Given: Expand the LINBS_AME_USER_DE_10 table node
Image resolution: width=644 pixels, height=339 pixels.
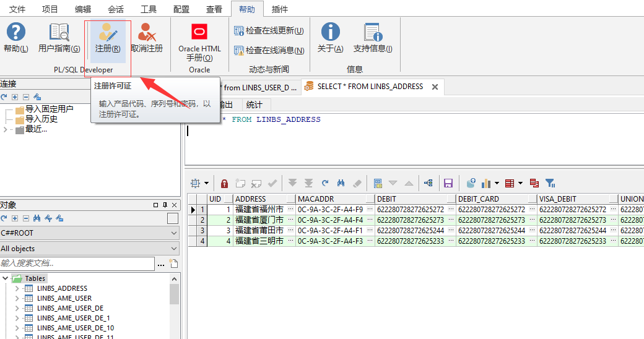Looking at the screenshot, I should point(17,328).
